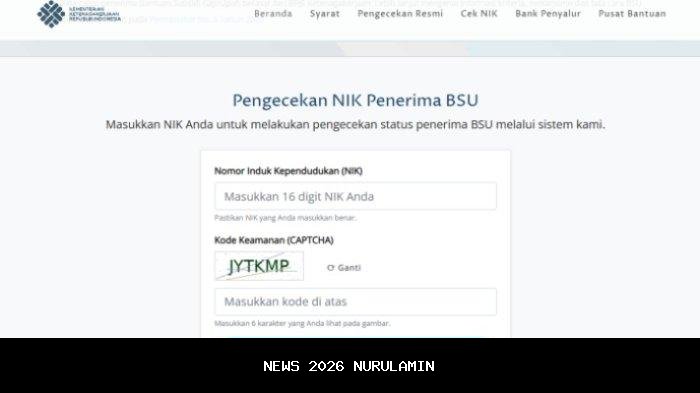This screenshot has height=393, width=700.
Task: Open Bank Penyalur menu item
Action: [548, 14]
